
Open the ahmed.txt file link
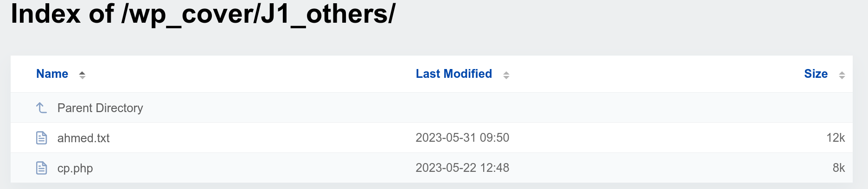pos(83,138)
